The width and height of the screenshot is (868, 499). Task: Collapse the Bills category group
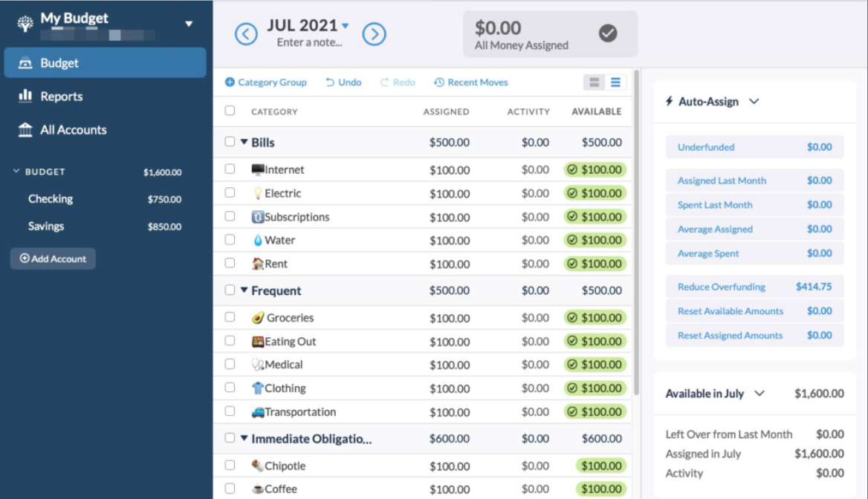(244, 142)
